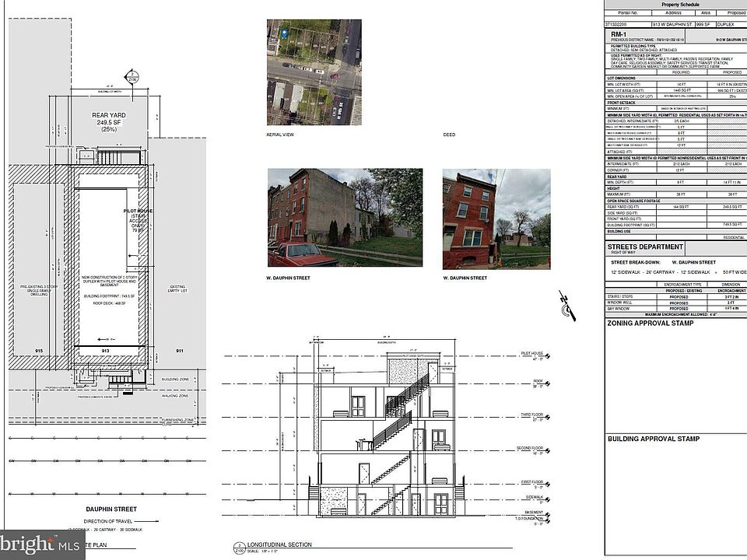The height and width of the screenshot is (560, 747).
Task: Click the 'FRONT SETBACK' section header
Action: tap(621, 103)
